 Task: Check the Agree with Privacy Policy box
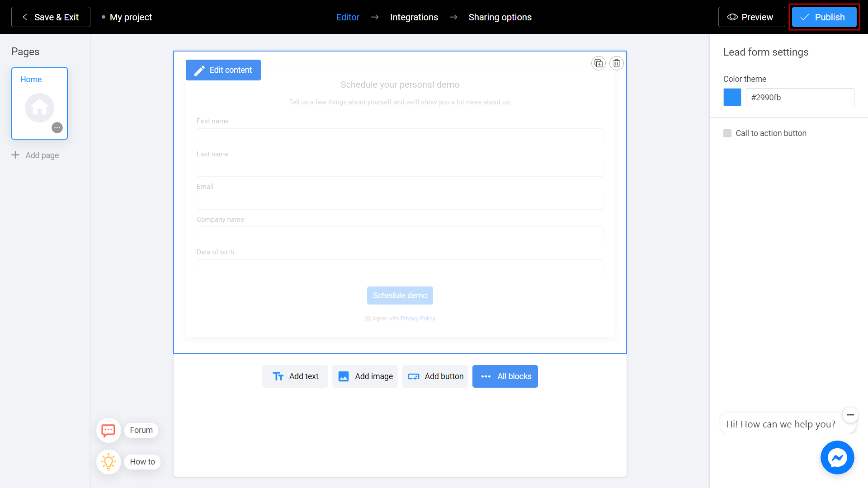coord(368,319)
